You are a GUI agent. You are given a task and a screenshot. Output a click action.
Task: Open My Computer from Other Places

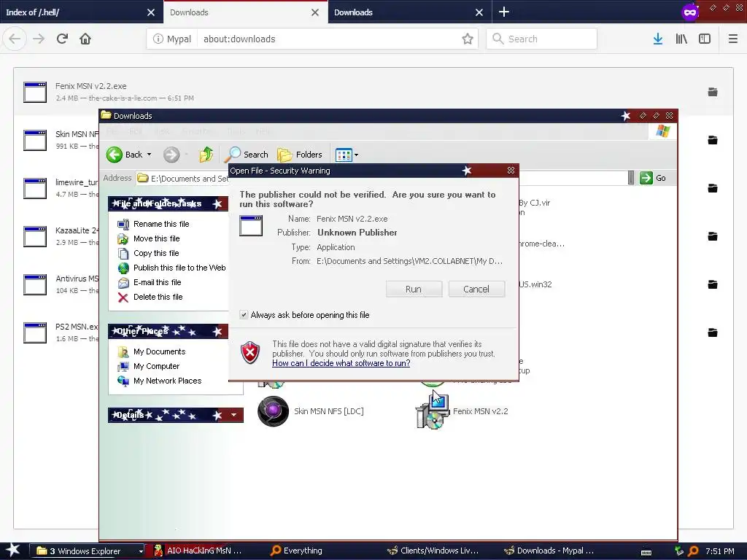[x=156, y=366]
